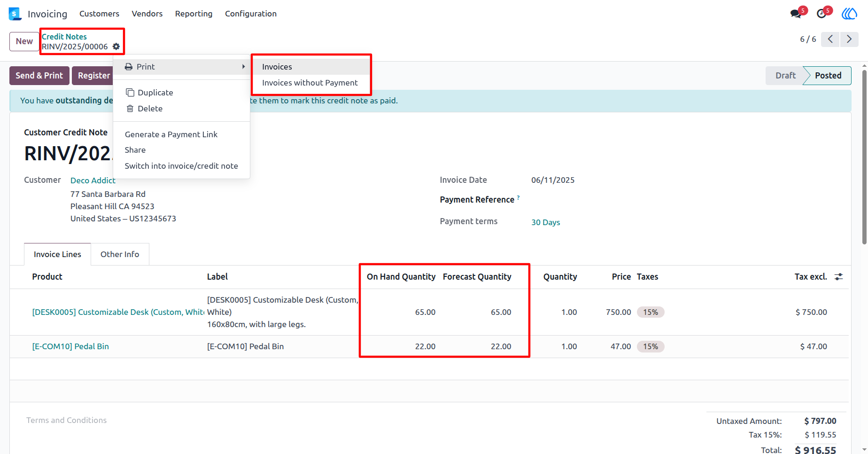Sort by On Hand Quantity column header

point(401,277)
